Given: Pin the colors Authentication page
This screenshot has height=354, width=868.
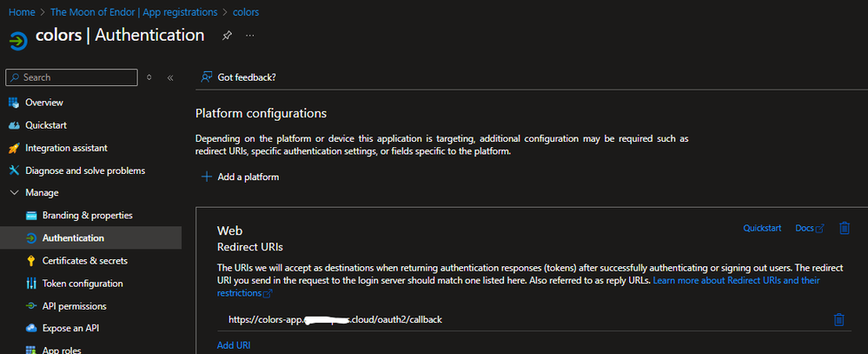Looking at the screenshot, I should 227,36.
